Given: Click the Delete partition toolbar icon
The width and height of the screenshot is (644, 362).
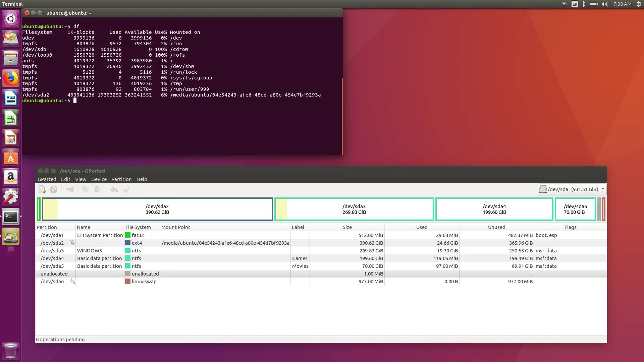Looking at the screenshot, I should pos(54,190).
